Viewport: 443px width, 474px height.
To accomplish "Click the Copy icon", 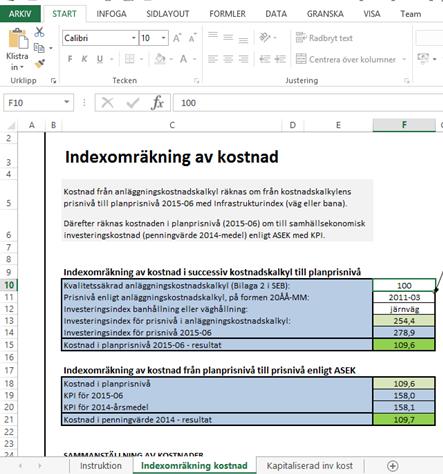I will (39, 48).
